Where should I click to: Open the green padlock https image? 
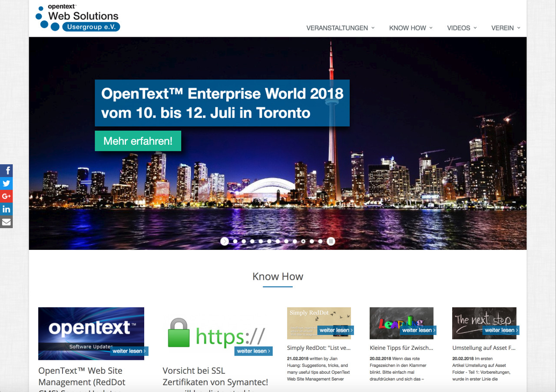216,334
